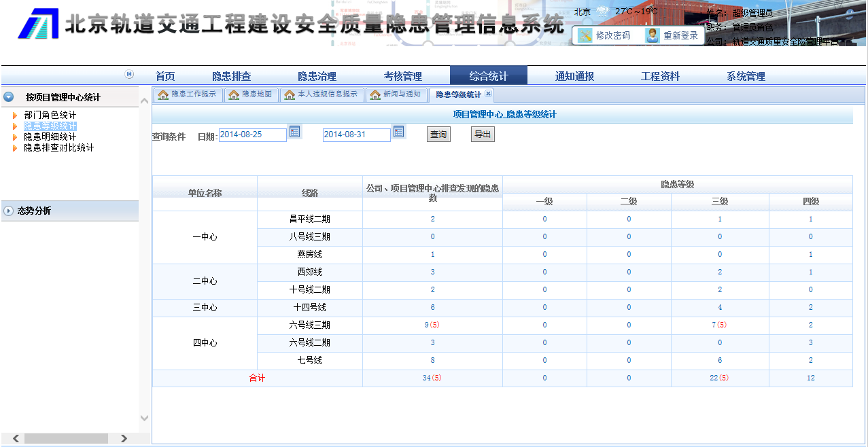The width and height of the screenshot is (868, 447).
Task: Open calendar picker for end date
Action: click(398, 132)
